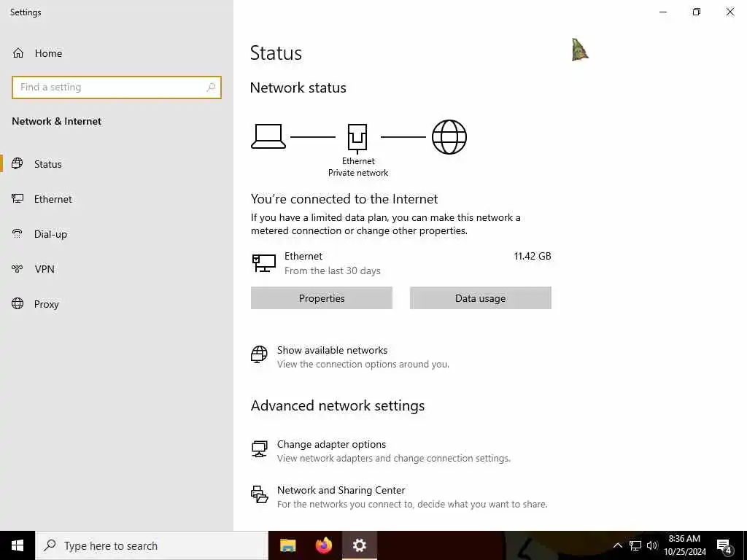Screen dimensions: 747x560
Task: Open File Explorer from the taskbar
Action: coord(287,545)
